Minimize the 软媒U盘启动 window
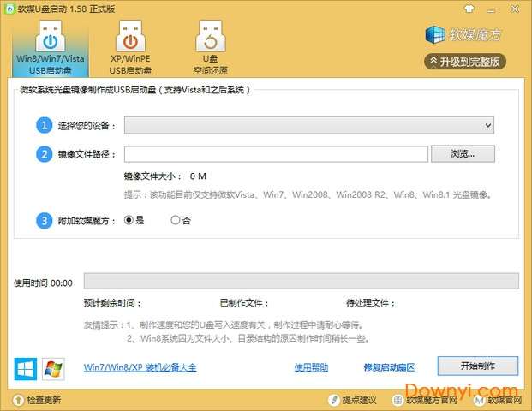 (x=491, y=10)
